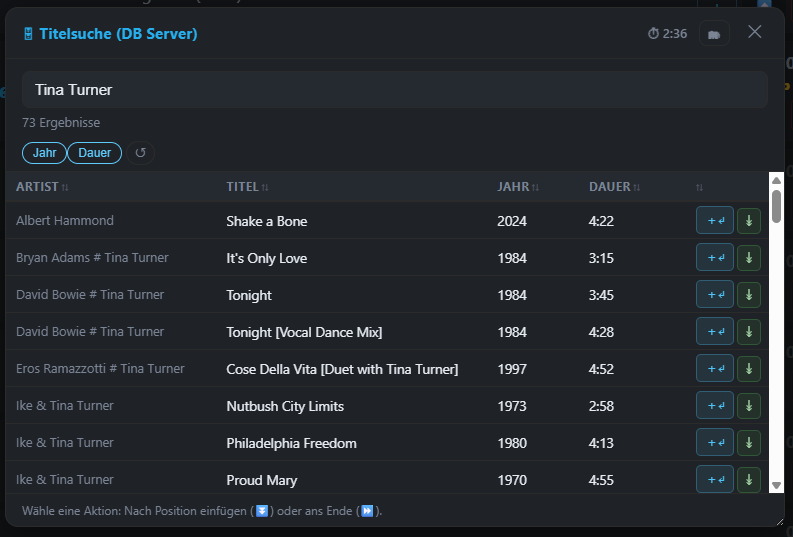Sort results by DAUER column
Screen dimensions: 793x537
tap(614, 187)
